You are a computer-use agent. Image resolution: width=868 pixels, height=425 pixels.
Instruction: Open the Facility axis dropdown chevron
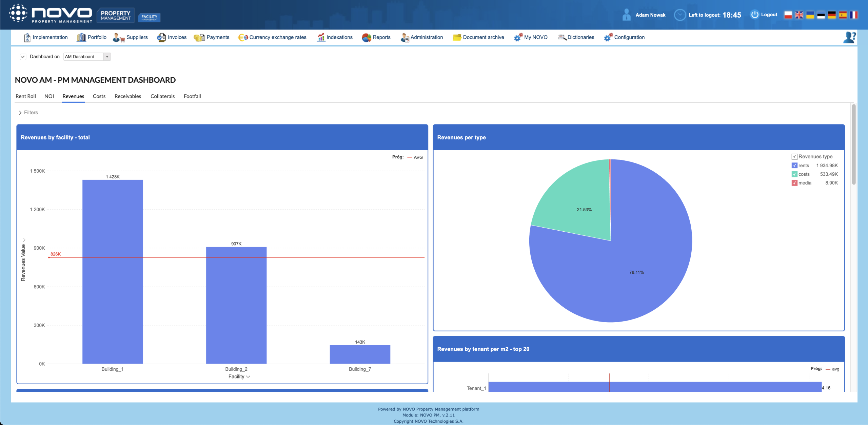coord(248,377)
